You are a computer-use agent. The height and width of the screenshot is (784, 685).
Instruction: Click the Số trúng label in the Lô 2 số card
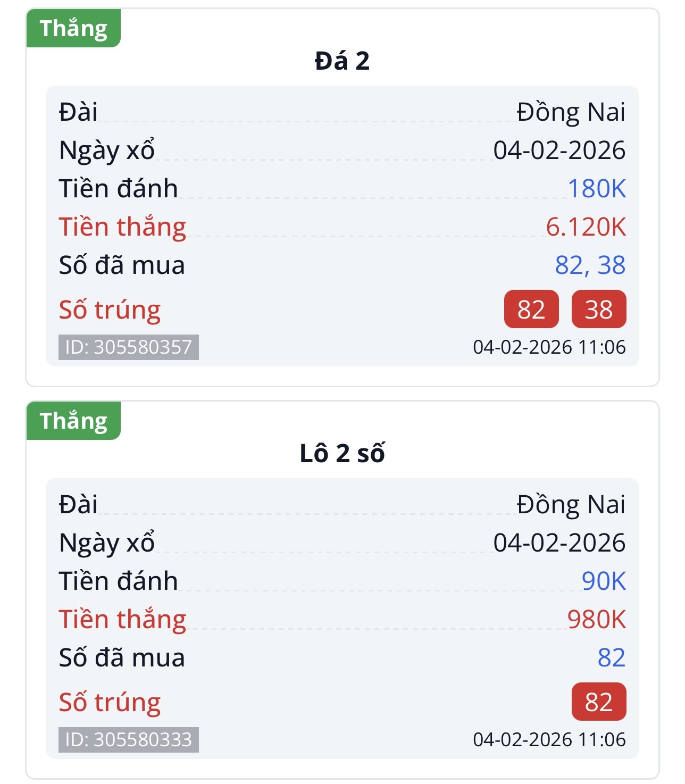point(110,703)
